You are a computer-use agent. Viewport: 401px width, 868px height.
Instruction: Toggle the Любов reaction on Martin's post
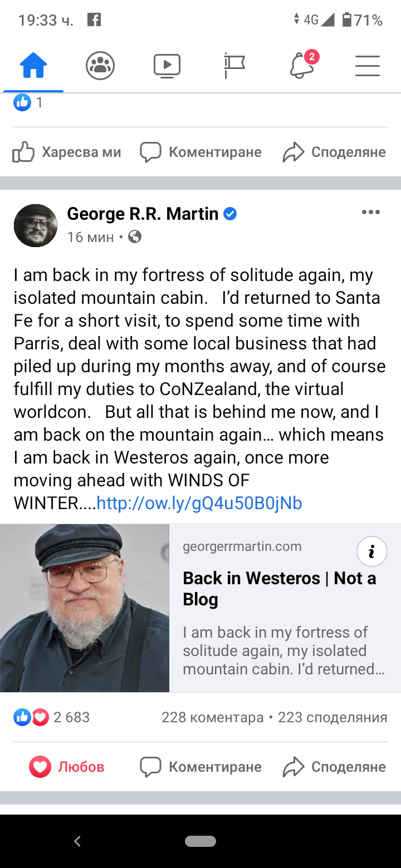67,767
